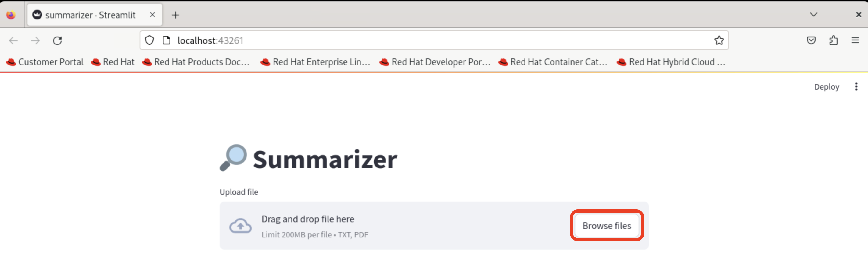Expand the list all tabs chevron
This screenshot has height=260, width=868.
(x=813, y=15)
